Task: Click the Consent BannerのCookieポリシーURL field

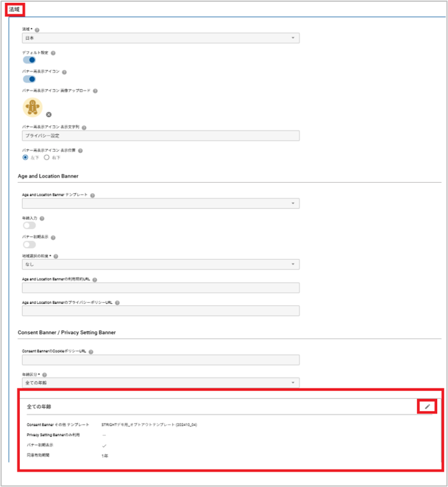Action: click(x=160, y=360)
